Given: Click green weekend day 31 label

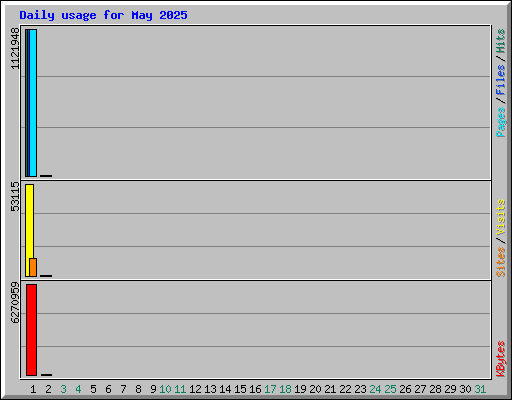Looking at the screenshot, I should 480,389.
